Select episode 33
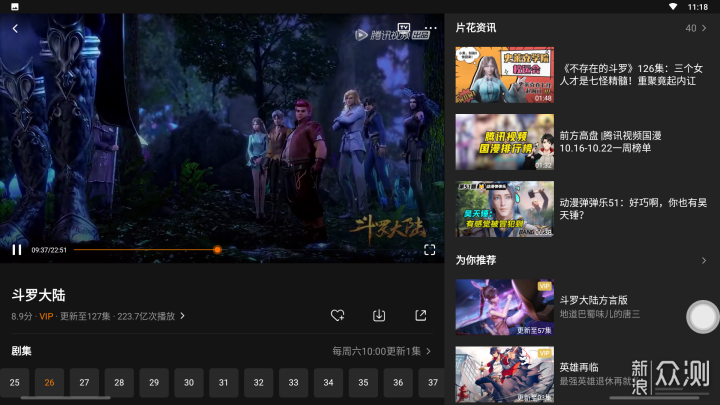The image size is (720, 405). 293,382
